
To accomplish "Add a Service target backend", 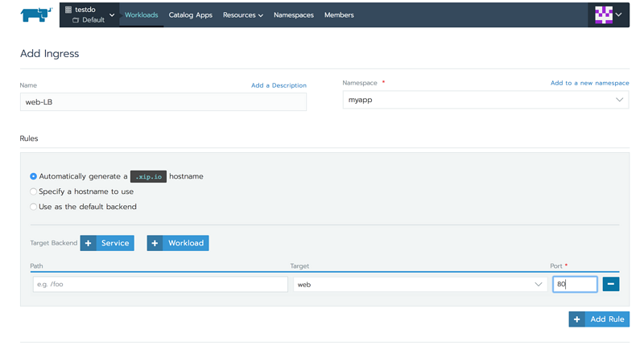I will coord(107,243).
